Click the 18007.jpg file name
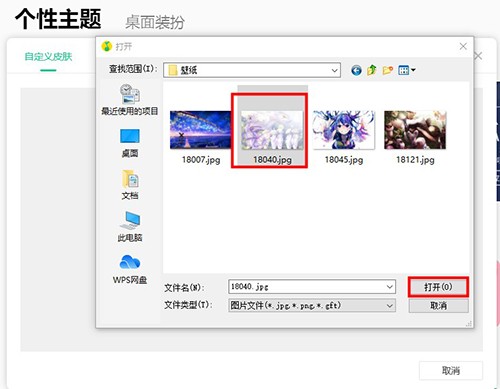The width and height of the screenshot is (500, 389). click(201, 160)
